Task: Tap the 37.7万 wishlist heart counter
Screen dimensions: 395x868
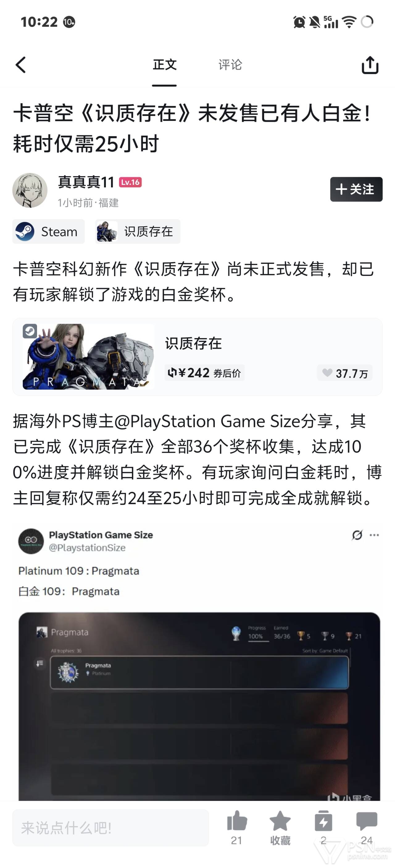Action: click(x=345, y=373)
